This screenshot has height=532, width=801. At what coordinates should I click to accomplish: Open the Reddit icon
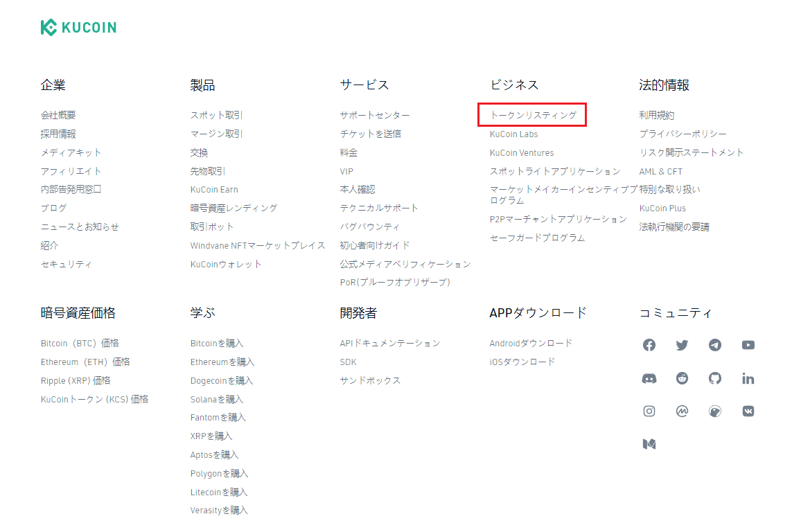[x=682, y=378]
